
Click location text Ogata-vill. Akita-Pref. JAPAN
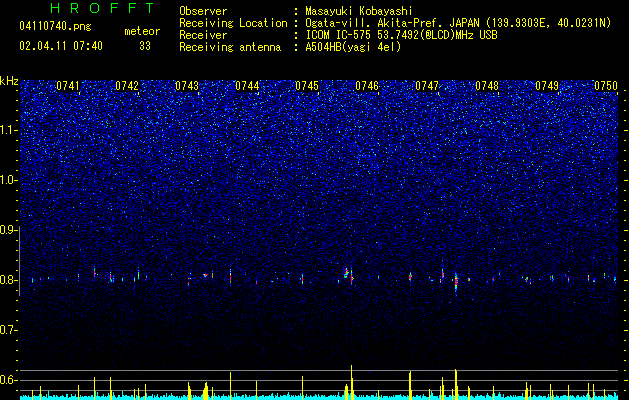(392, 23)
